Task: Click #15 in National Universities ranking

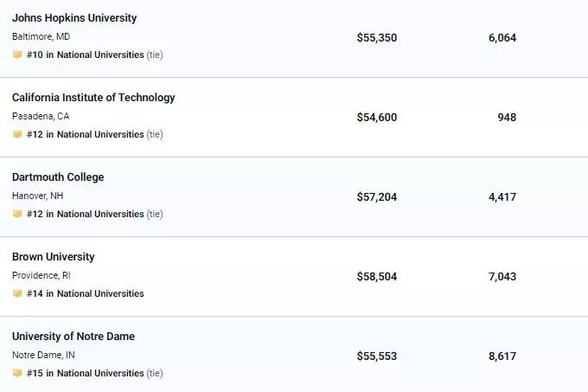Action: 86,373
